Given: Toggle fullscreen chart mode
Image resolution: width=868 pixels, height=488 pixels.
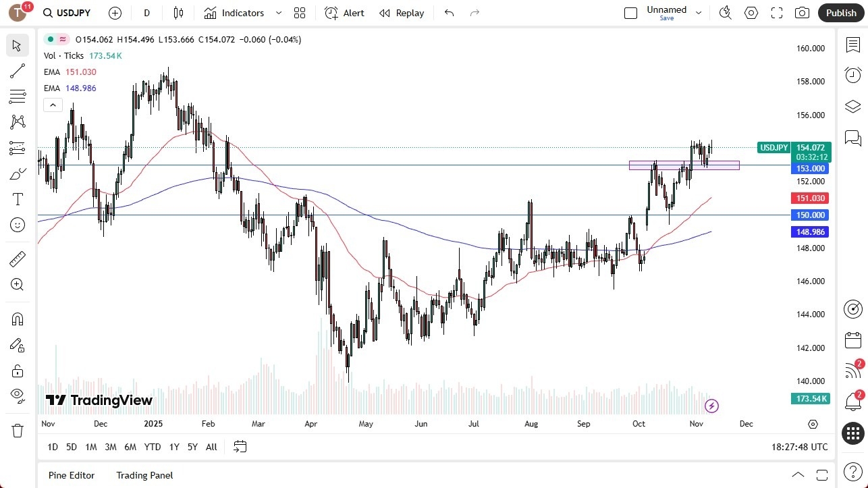Looking at the screenshot, I should (x=776, y=12).
